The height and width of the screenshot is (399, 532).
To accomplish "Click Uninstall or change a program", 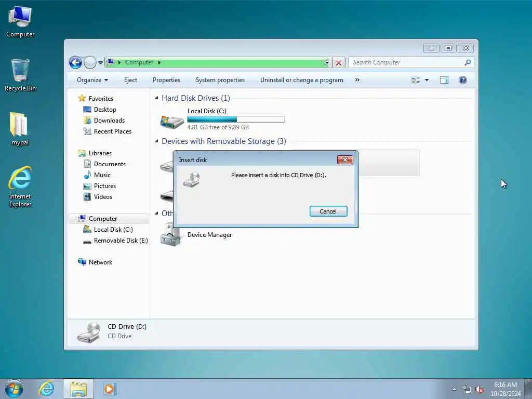I will [302, 80].
